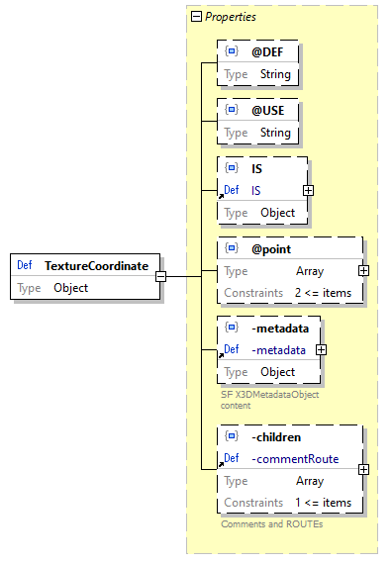Click the '2 <= items' constraint value
The height and width of the screenshot is (565, 392).
(x=323, y=293)
